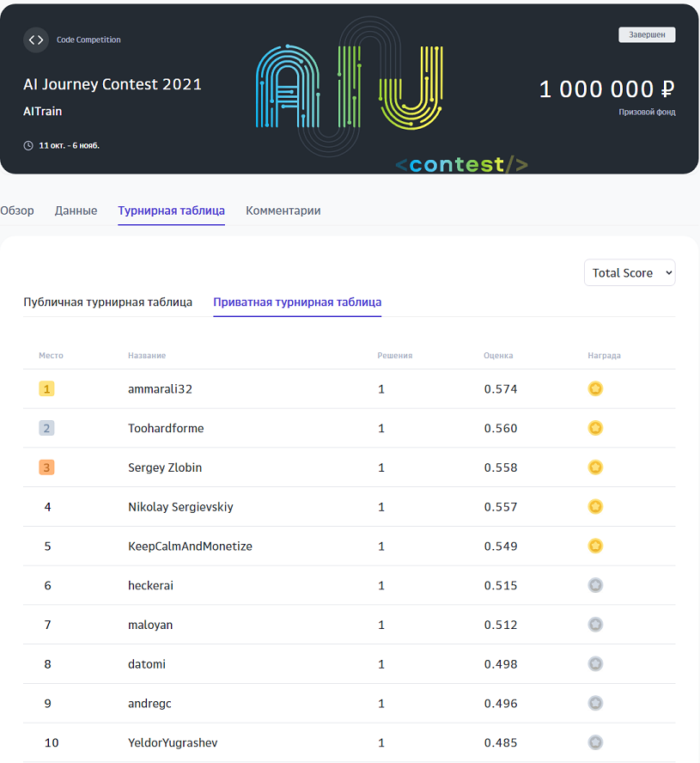Viewport: 700px width, 763px height.
Task: Click the gray medal icon for datomi
Action: point(595,663)
